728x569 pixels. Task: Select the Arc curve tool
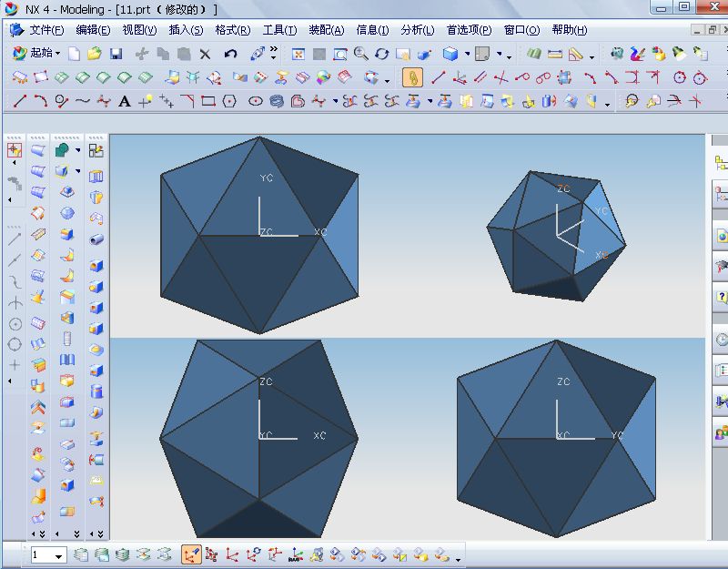[40, 101]
